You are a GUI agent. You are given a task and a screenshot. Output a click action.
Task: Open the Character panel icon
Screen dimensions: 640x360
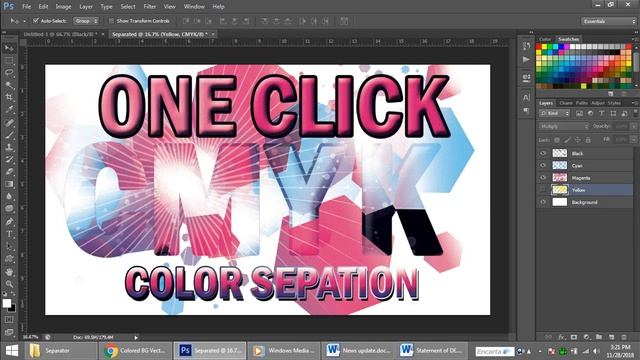526,97
